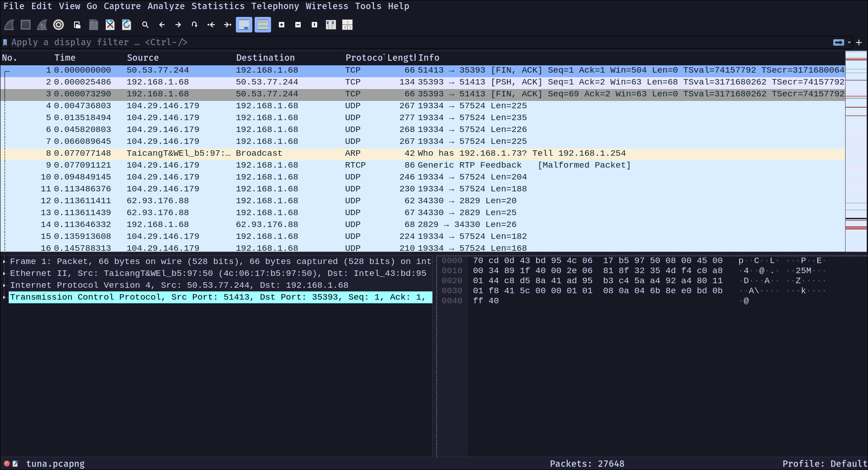Go to the previous packet in history
The height and width of the screenshot is (470, 868).
click(162, 25)
